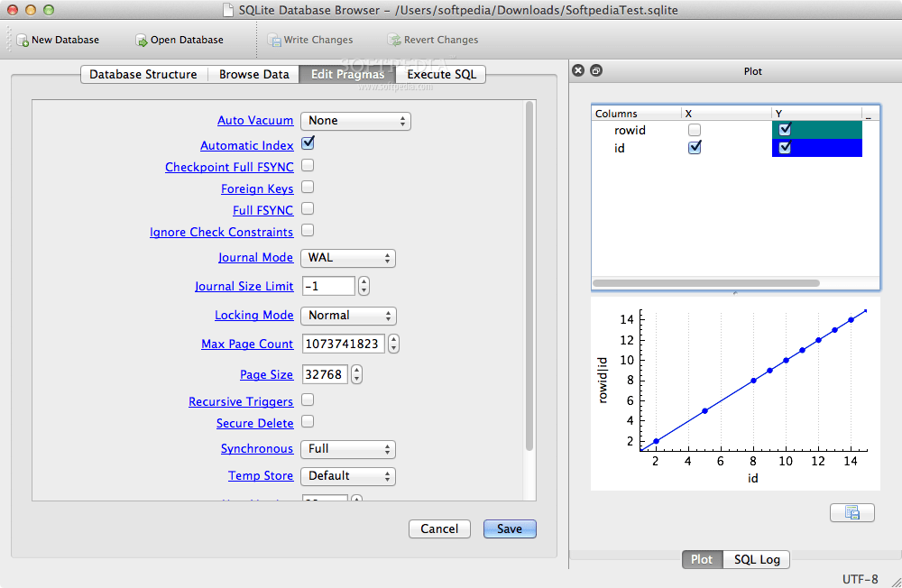This screenshot has height=588, width=902.
Task: Open the Synchronous help link
Action: (x=257, y=448)
